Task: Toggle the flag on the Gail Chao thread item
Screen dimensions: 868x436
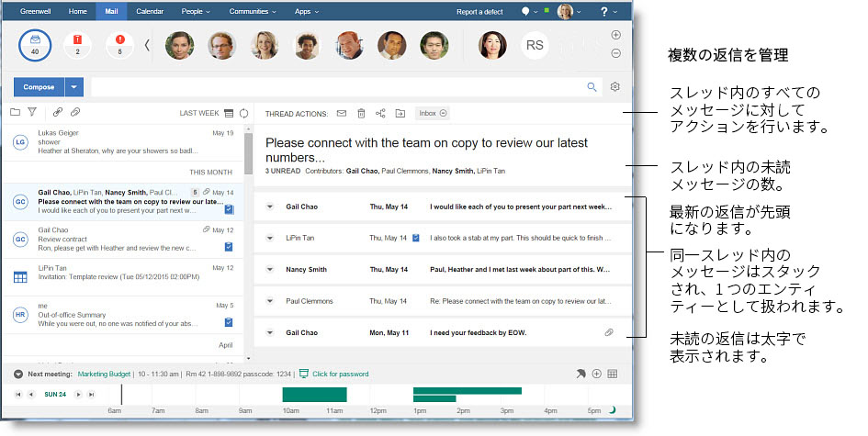Action: [x=229, y=209]
